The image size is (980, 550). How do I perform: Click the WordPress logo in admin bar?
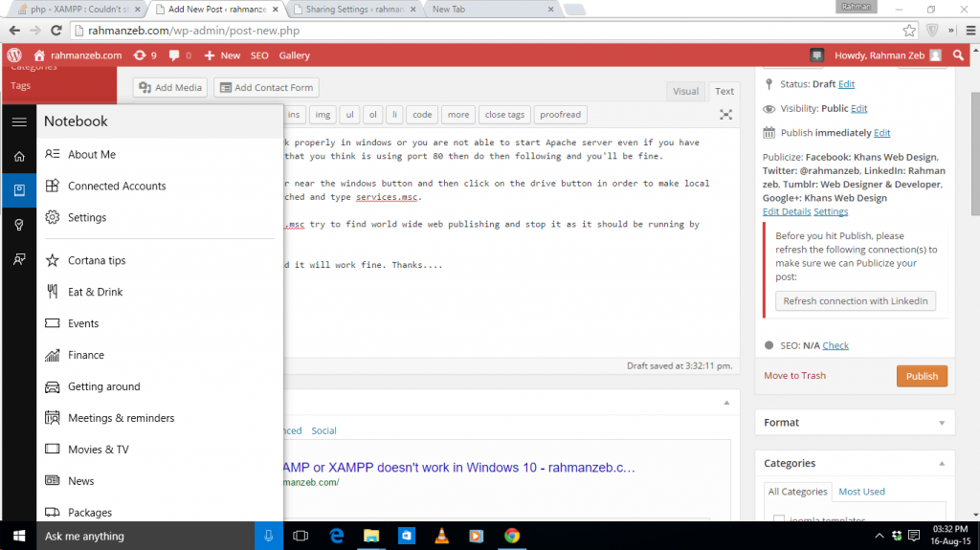(14, 55)
